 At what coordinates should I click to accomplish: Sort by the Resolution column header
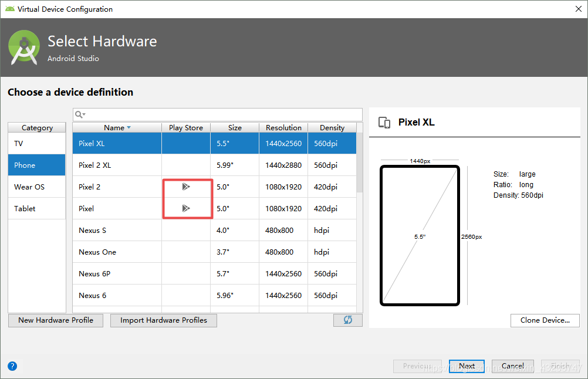tap(283, 127)
